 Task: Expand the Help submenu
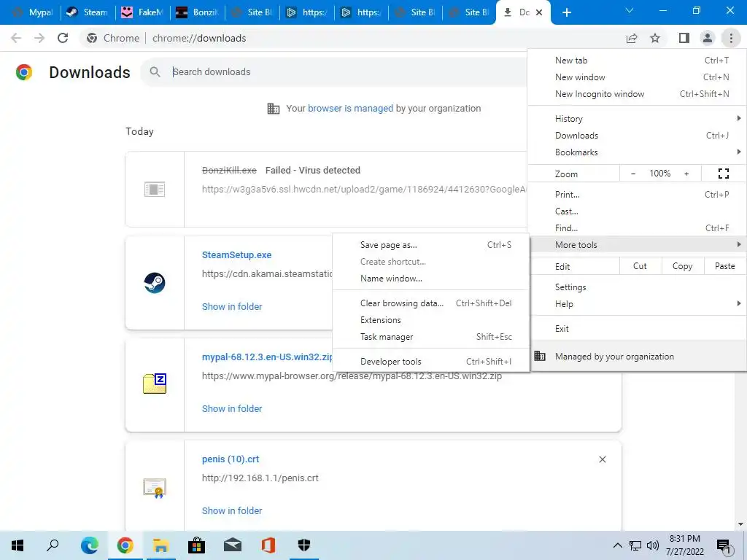point(637,304)
